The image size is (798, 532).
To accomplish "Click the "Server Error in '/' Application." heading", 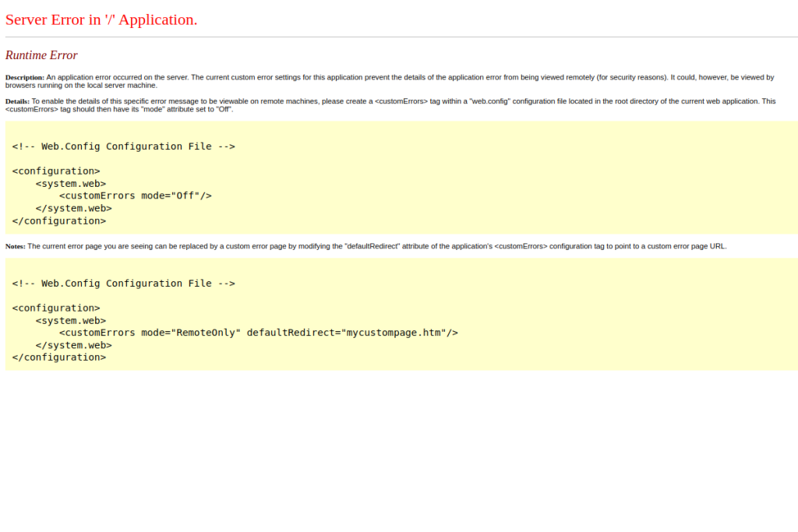I will coord(101,19).
